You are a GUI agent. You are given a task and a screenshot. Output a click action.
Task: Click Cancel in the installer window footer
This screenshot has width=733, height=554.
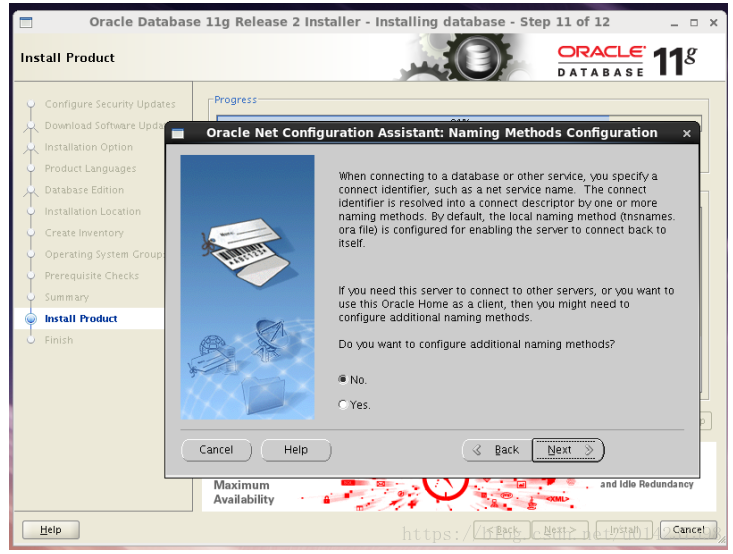coord(688,530)
